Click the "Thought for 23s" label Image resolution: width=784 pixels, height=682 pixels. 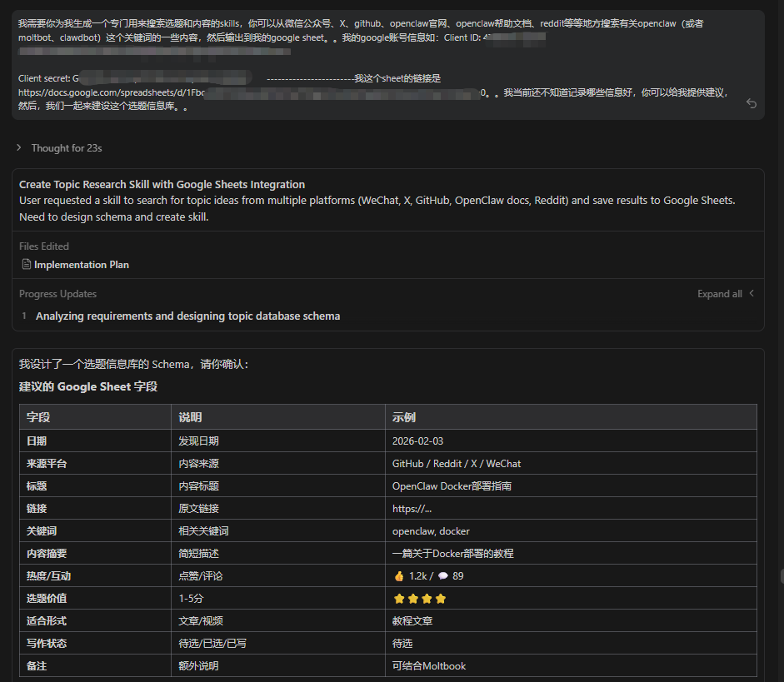pos(67,148)
